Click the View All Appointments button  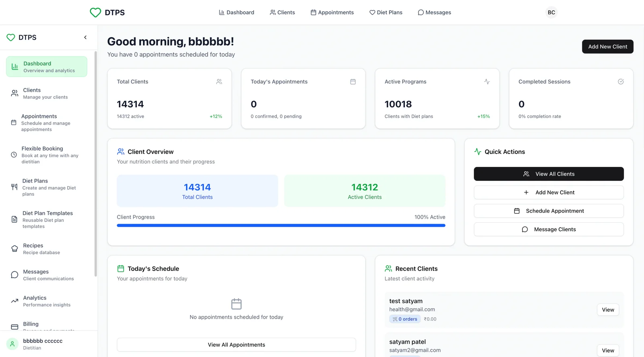236,345
